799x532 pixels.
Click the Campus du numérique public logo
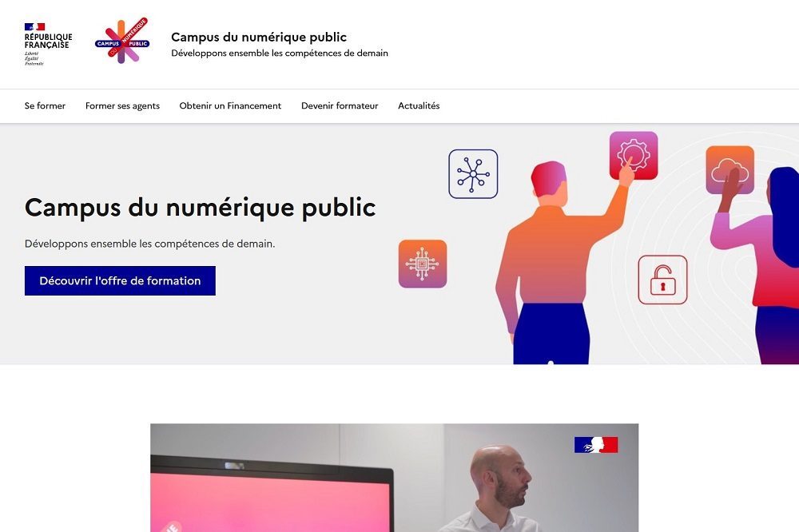coord(122,42)
